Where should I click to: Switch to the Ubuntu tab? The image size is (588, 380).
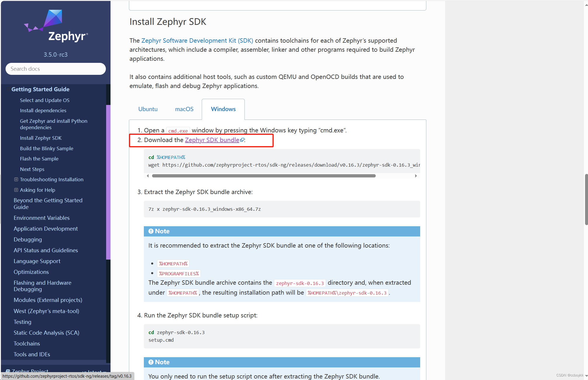pos(148,109)
